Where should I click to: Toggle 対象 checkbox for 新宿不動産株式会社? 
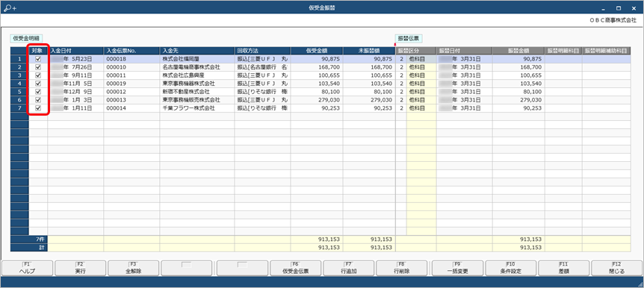(x=38, y=92)
